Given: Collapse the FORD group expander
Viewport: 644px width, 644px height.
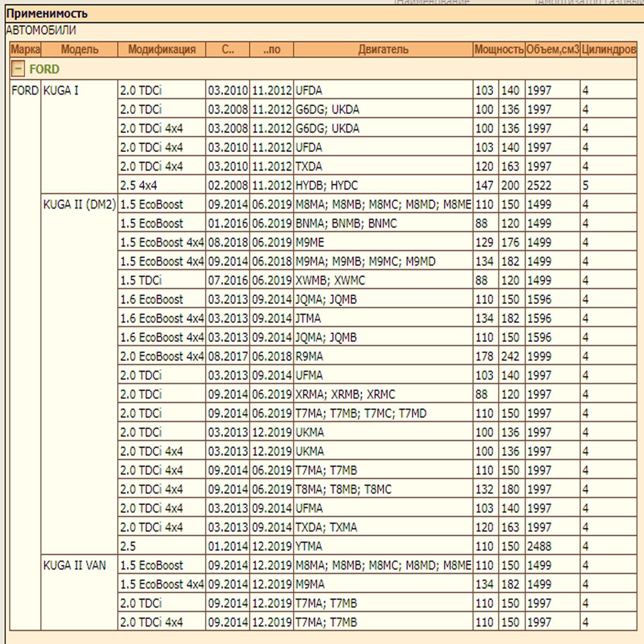Looking at the screenshot, I should pos(18,69).
